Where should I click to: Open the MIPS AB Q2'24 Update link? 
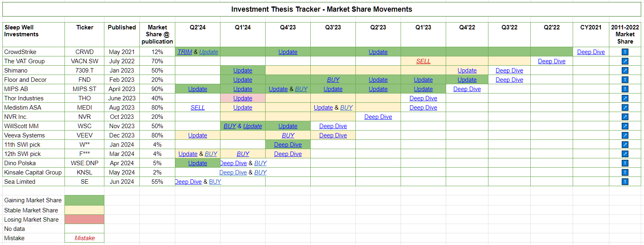(197, 89)
